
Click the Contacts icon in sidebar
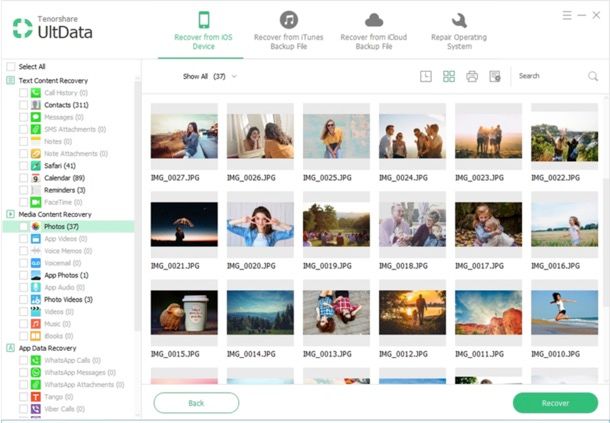36,105
